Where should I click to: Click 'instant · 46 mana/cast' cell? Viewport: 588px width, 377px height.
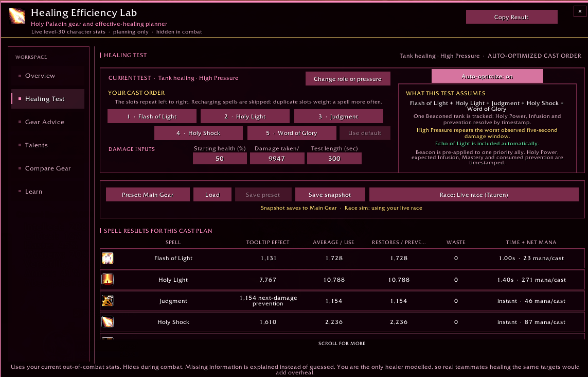tap(531, 301)
